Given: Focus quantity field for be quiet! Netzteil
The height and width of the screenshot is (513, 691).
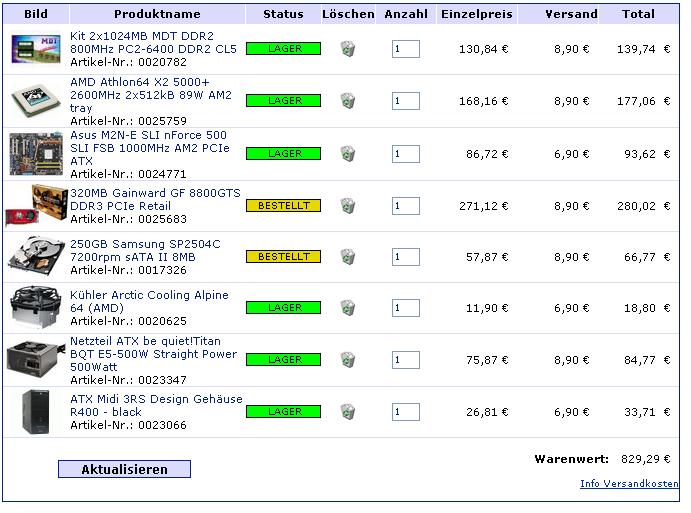Looking at the screenshot, I should coord(405,360).
